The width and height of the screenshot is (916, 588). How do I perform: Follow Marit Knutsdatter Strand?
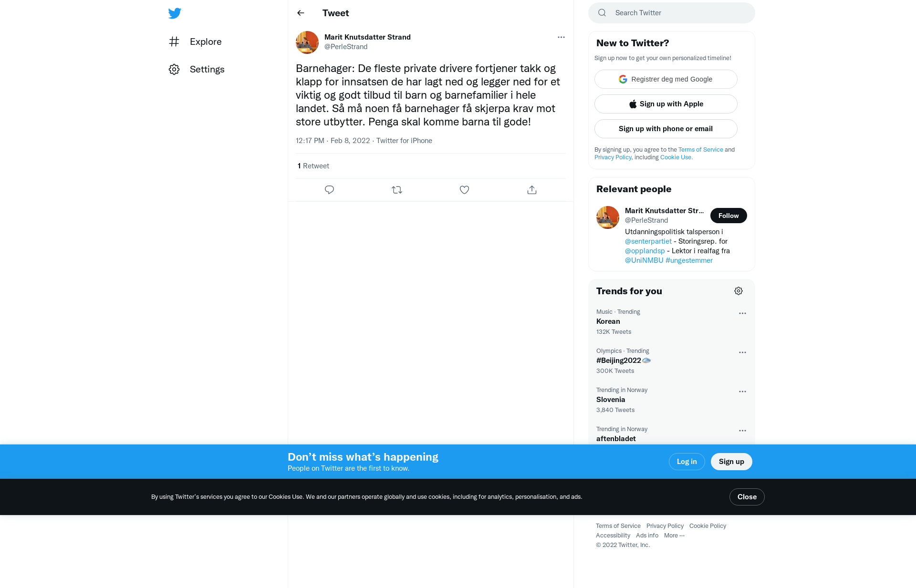coord(729,216)
